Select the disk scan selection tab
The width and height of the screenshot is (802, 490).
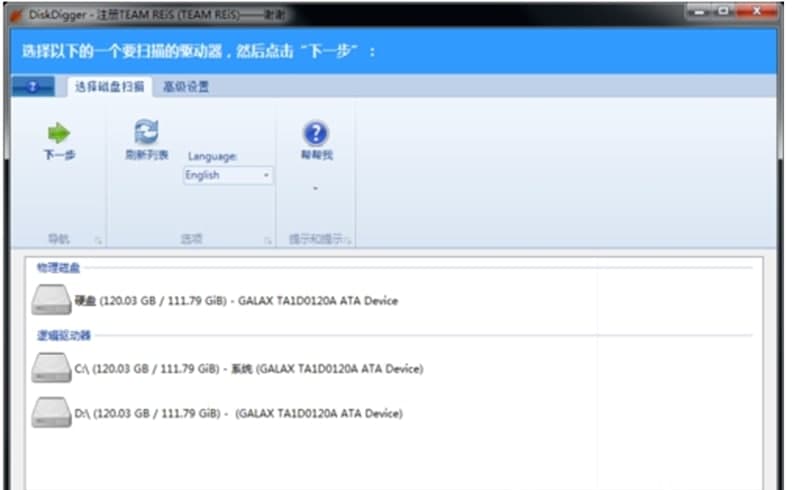109,86
